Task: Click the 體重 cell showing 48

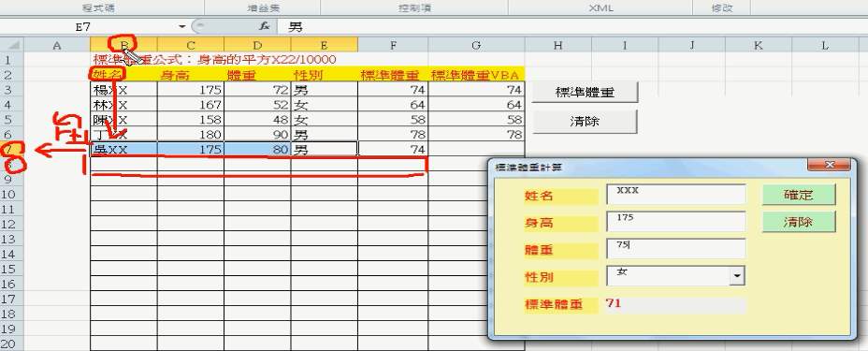Action: 257,119
